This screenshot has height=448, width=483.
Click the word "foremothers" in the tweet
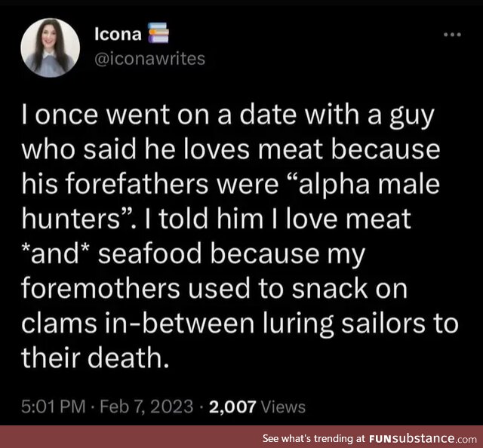tap(100, 289)
